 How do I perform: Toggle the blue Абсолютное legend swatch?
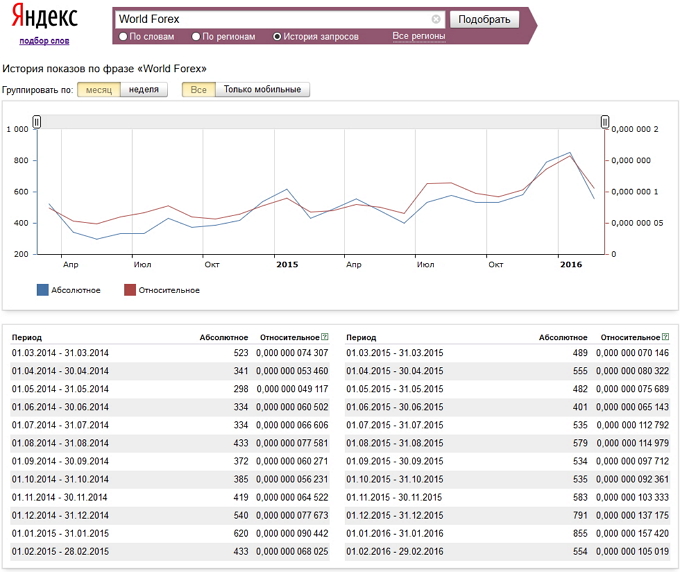42,290
